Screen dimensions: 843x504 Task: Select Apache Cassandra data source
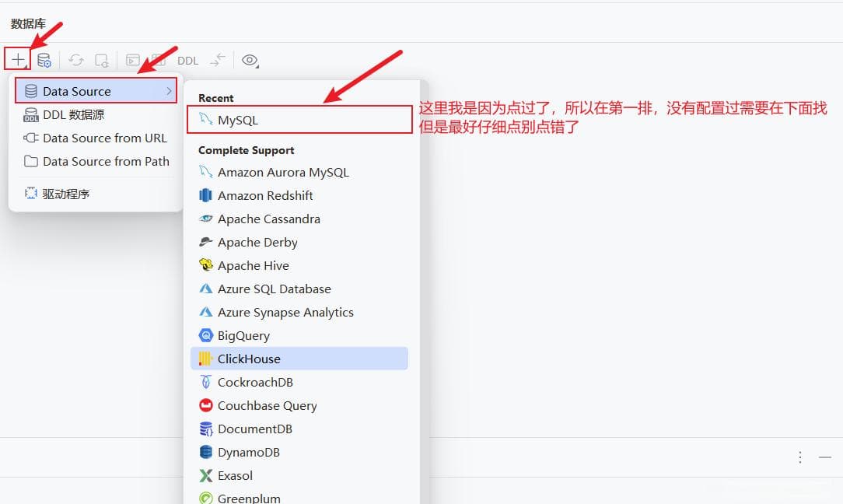click(299, 219)
